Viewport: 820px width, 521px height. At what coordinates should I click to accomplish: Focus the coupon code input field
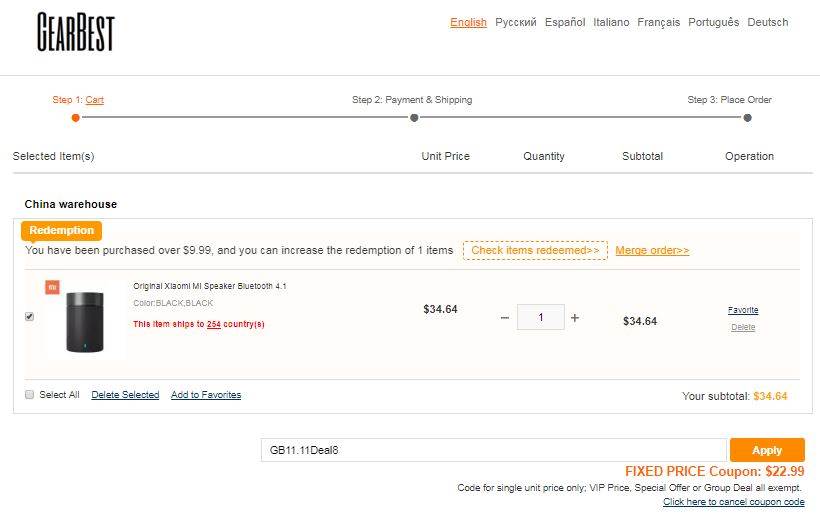493,450
